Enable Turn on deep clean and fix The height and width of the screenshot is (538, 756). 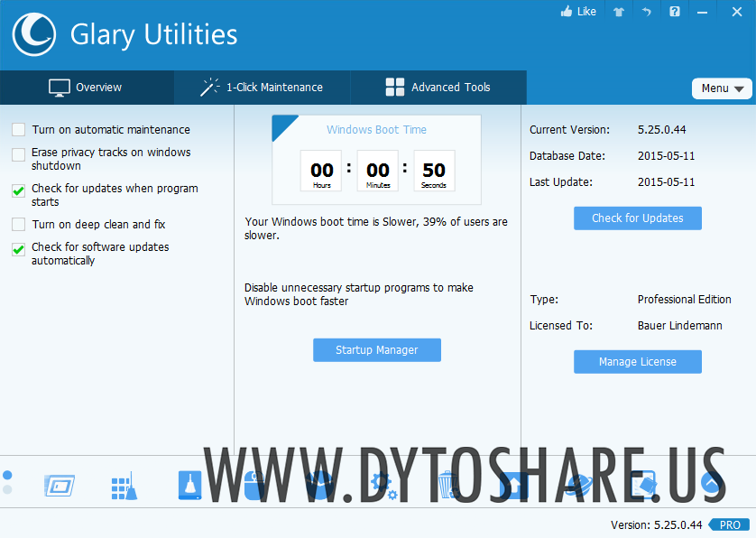tap(18, 225)
